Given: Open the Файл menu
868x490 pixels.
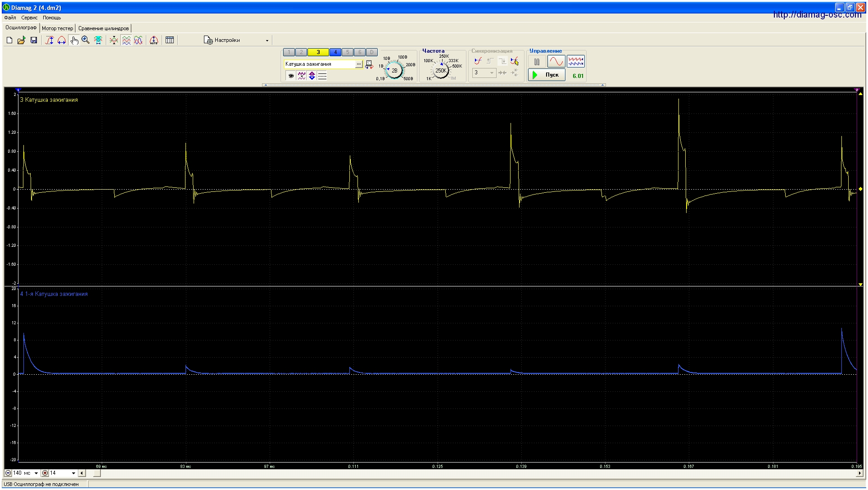Looking at the screenshot, I should coord(10,18).
